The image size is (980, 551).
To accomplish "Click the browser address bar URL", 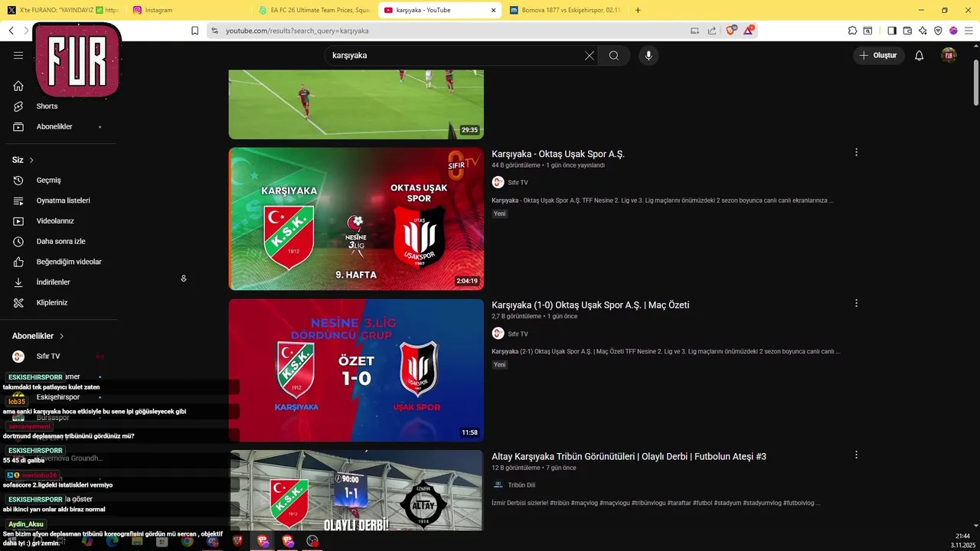I will 297,31.
